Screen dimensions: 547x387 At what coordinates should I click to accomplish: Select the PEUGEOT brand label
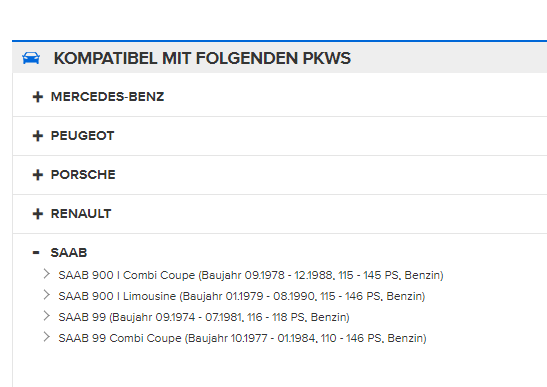click(x=83, y=136)
